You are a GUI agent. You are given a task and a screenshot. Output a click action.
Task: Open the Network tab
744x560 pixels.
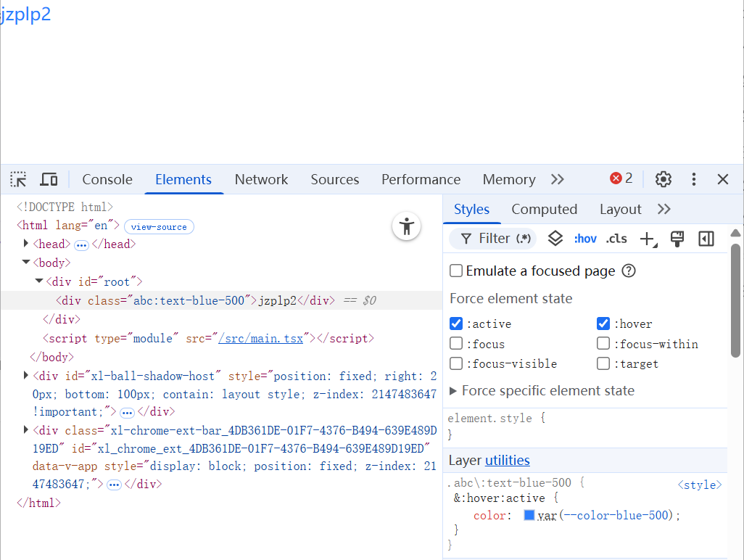[x=262, y=179]
